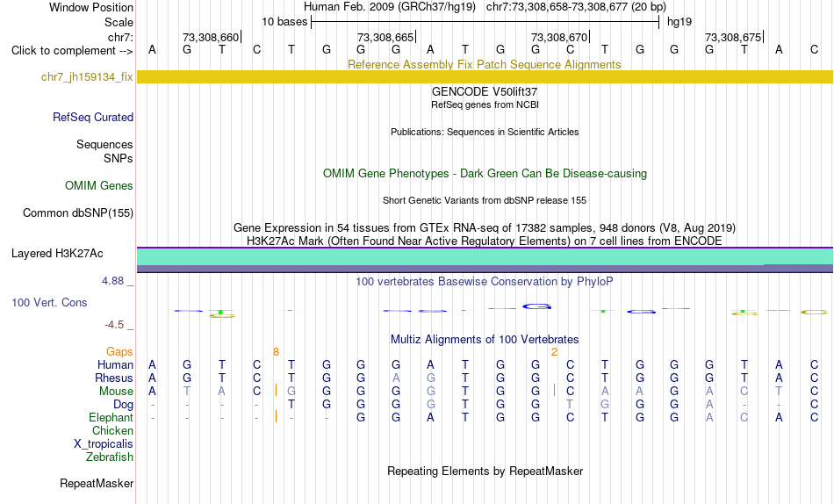The width and height of the screenshot is (834, 504).
Task: Open 100 vertebrates Basewise Conservation title
Action: pos(485,282)
